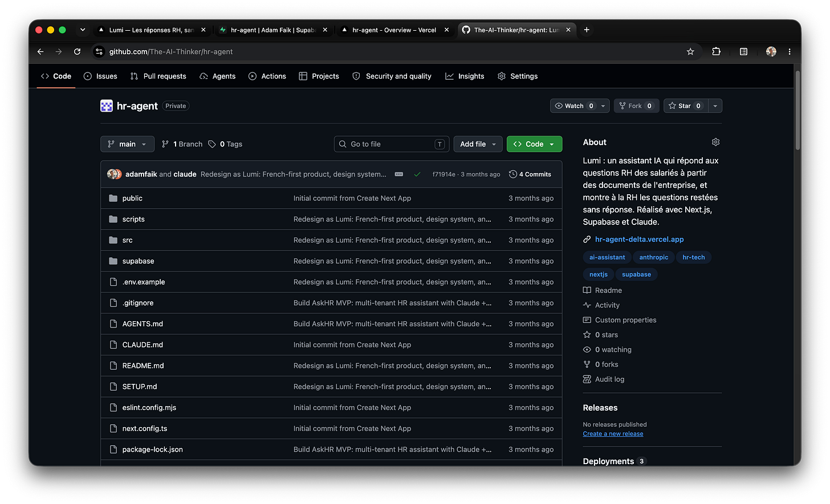Expand the commit message ellipsis
The height and width of the screenshot is (504, 830).
pos(399,174)
